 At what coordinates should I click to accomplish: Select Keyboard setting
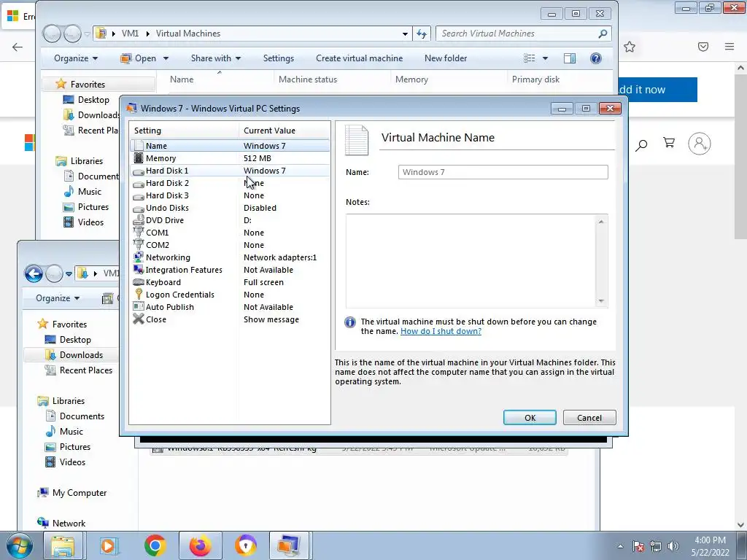coord(230,282)
